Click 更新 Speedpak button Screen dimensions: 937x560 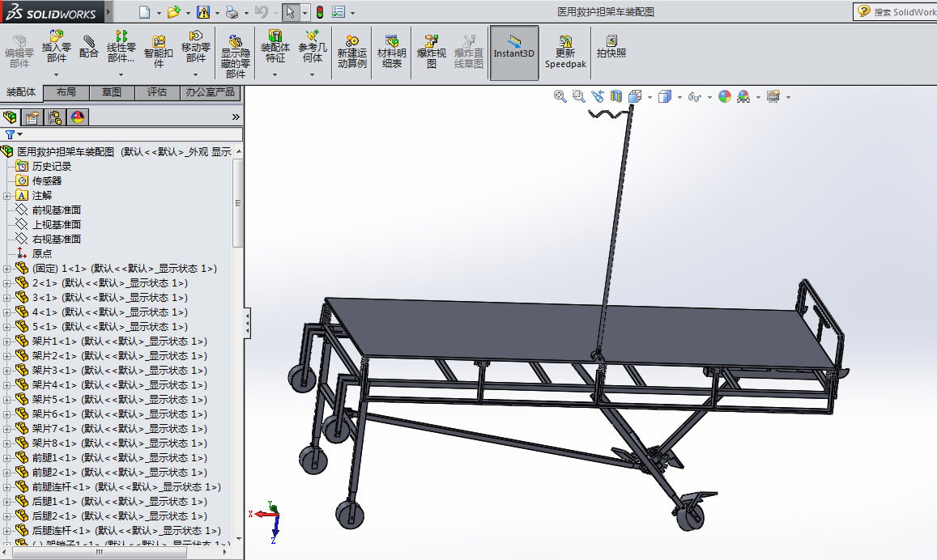pos(564,52)
